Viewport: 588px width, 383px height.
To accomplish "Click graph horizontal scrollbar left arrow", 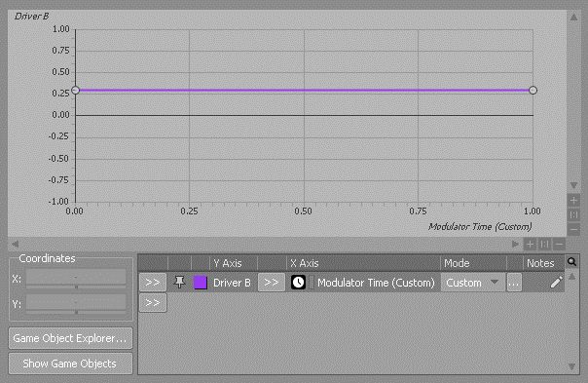I will click(x=15, y=244).
